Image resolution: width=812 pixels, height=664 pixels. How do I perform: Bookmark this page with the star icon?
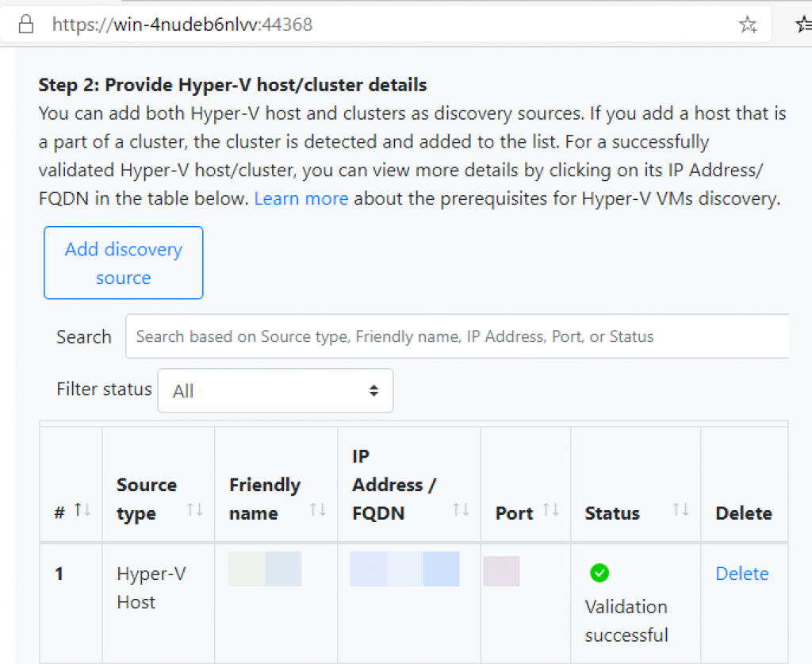pyautogui.click(x=747, y=25)
